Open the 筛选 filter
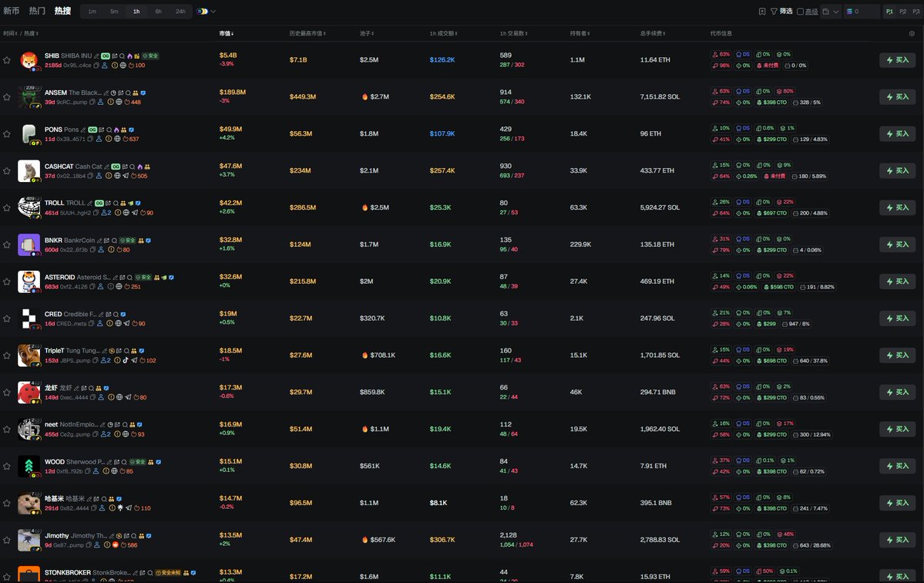The height and width of the screenshot is (583, 924). click(x=781, y=12)
